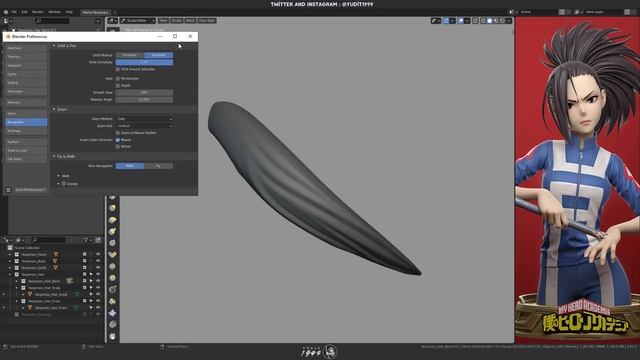
Task: Click Scene Collection icon in outliner
Action: 10,248
